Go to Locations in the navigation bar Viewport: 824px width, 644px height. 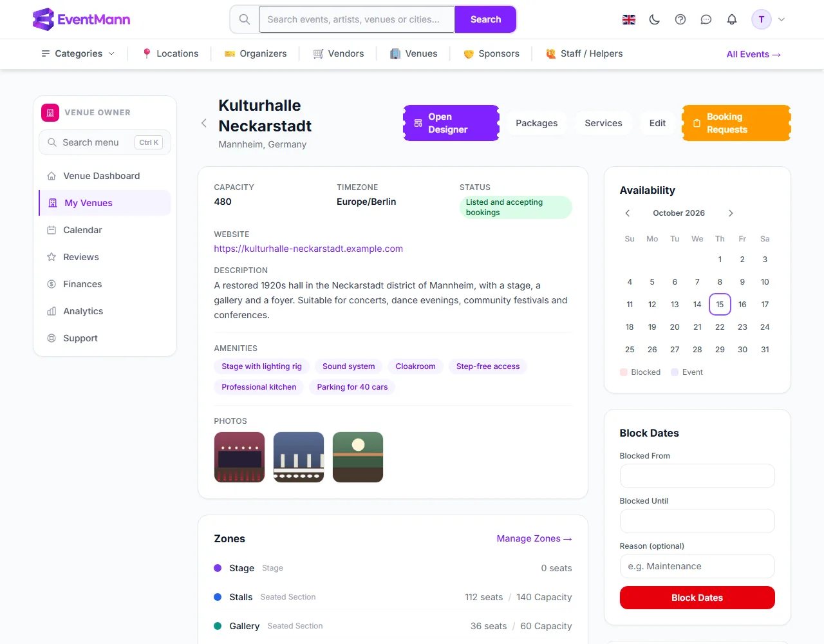point(171,53)
